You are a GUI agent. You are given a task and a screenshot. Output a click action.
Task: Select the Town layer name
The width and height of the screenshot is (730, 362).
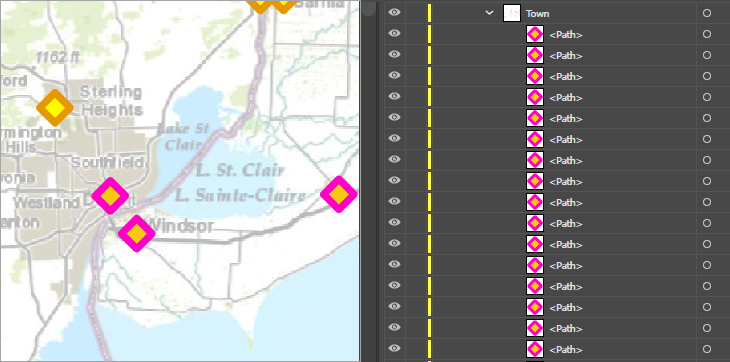click(x=538, y=13)
